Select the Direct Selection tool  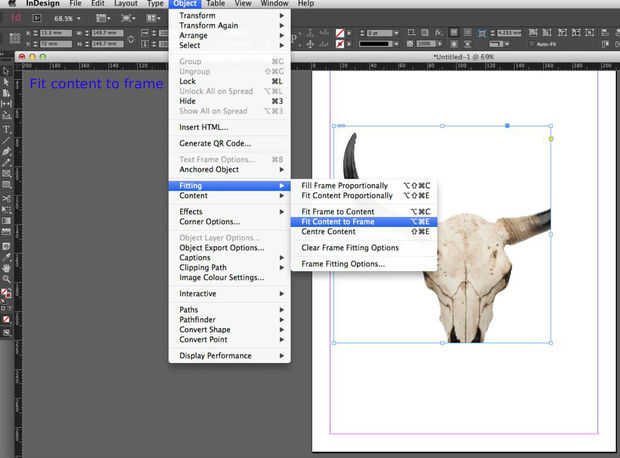[6, 82]
